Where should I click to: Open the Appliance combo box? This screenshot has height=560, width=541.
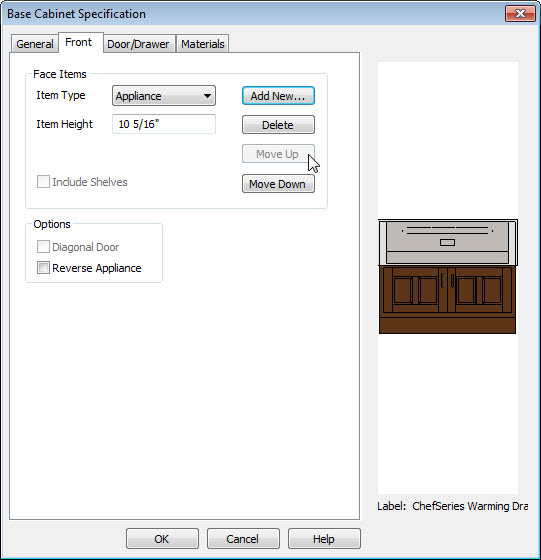point(164,96)
